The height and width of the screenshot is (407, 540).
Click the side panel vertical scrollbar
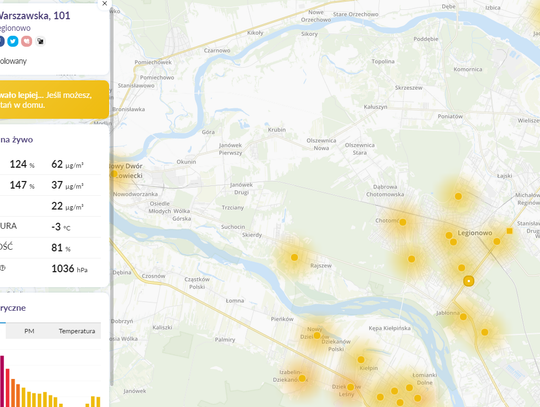click(x=112, y=196)
